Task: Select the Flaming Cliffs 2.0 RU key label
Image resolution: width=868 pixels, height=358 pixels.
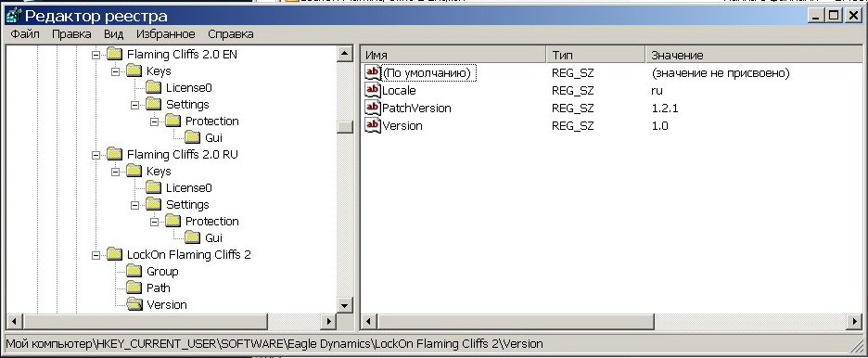Action: pyautogui.click(x=182, y=155)
